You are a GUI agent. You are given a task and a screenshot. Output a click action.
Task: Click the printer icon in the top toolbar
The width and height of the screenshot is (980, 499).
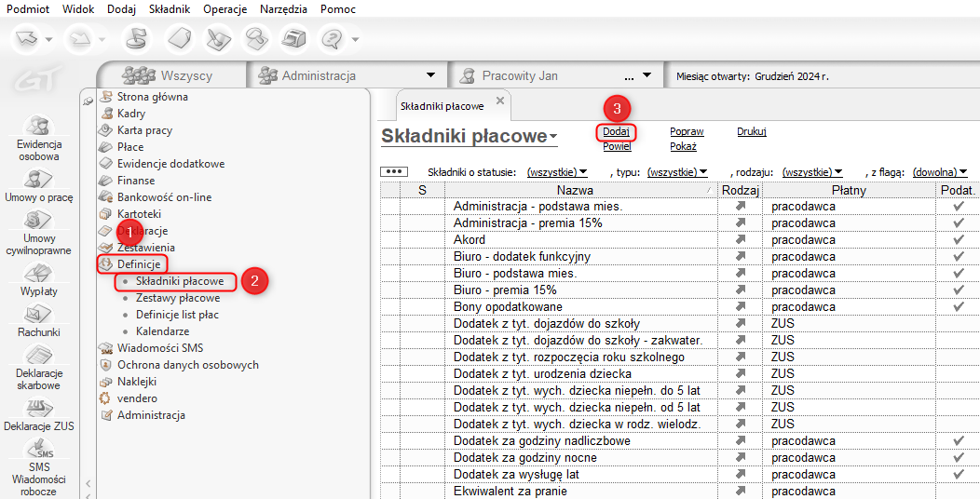[294, 39]
